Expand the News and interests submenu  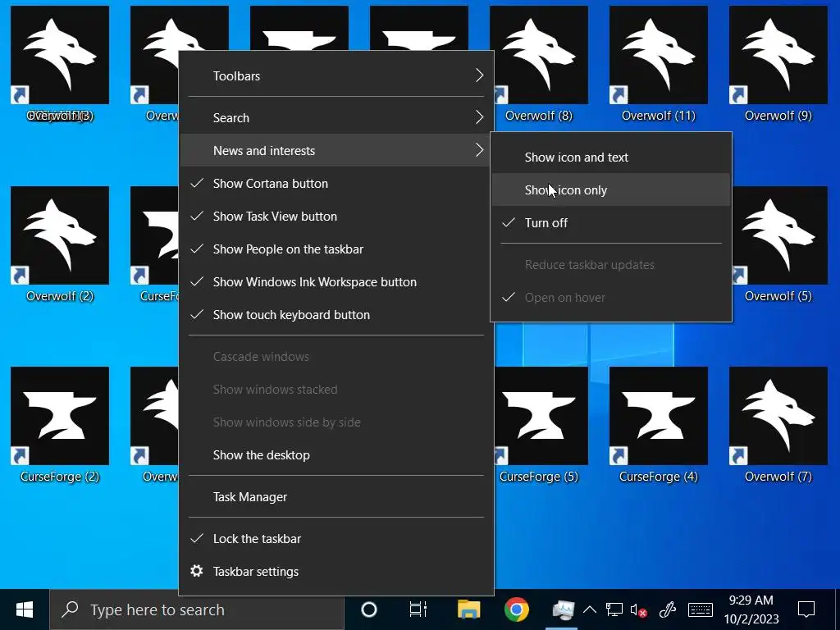336,151
